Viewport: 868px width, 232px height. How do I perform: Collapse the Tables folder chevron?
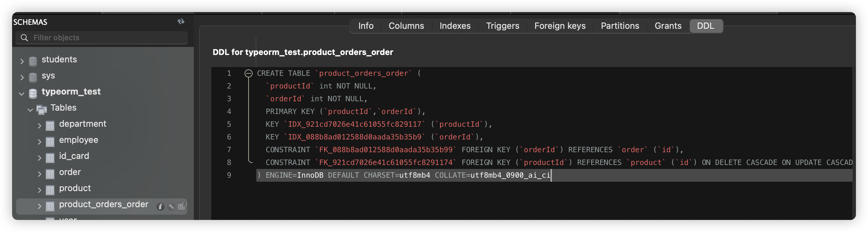[30, 110]
